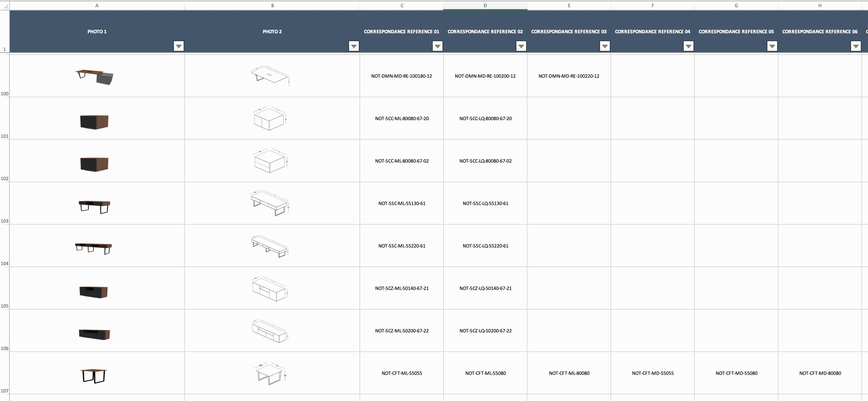
Task: Open Correspondance Reference 04 filter dropdown
Action: (688, 46)
